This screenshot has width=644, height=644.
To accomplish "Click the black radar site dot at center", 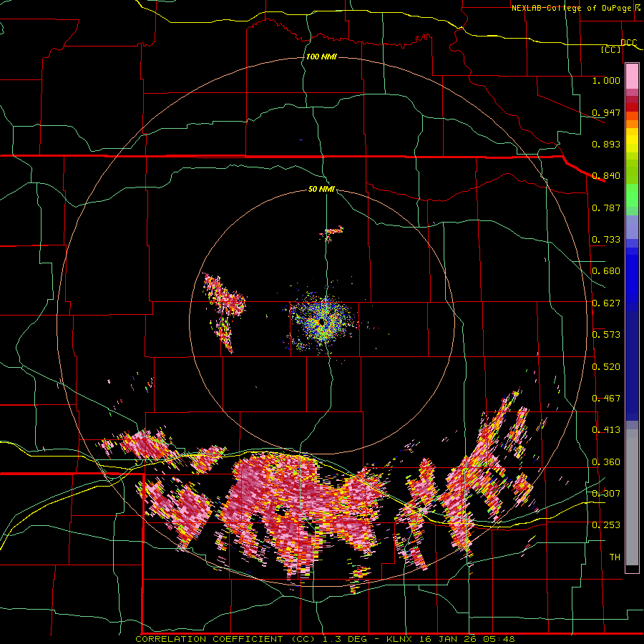I will (322, 323).
